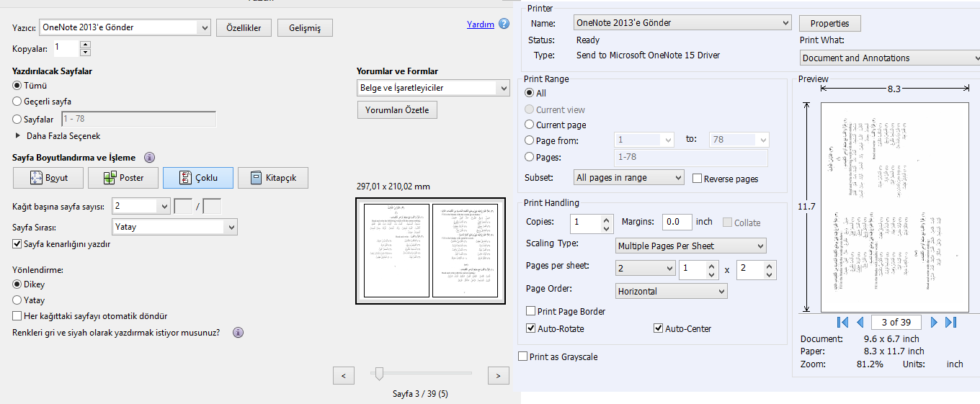This screenshot has height=404, width=980.
Task: Choose Current page radio button
Action: 530,125
